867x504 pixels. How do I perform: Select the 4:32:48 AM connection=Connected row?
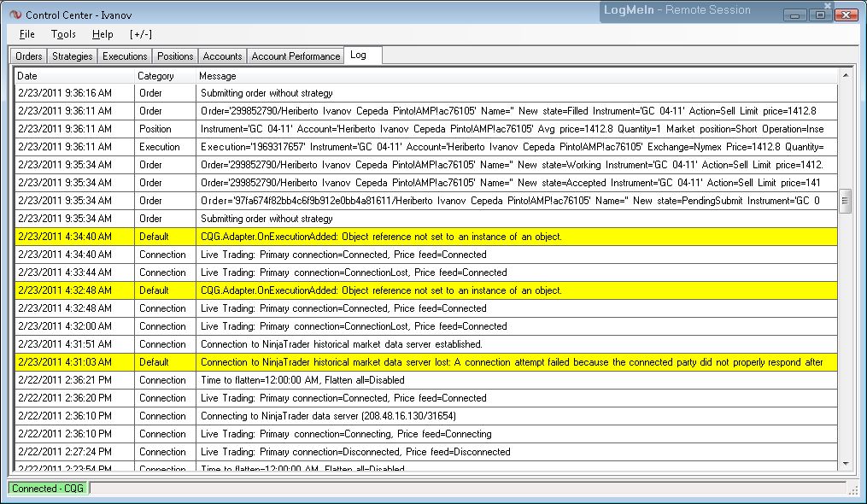click(x=425, y=308)
